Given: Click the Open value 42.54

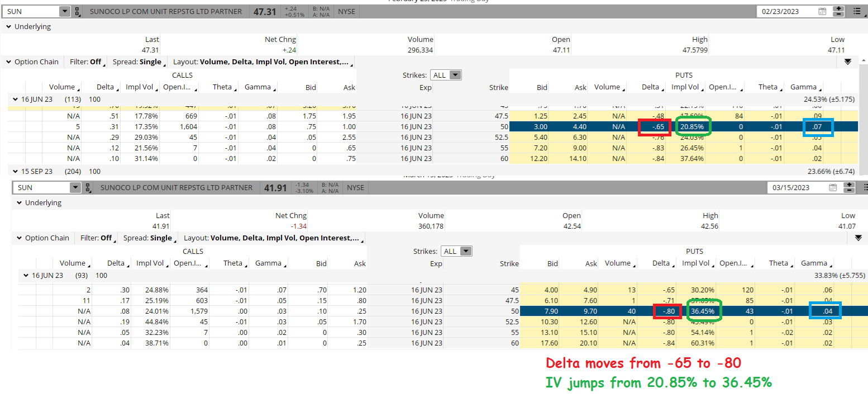Looking at the screenshot, I should [572, 226].
